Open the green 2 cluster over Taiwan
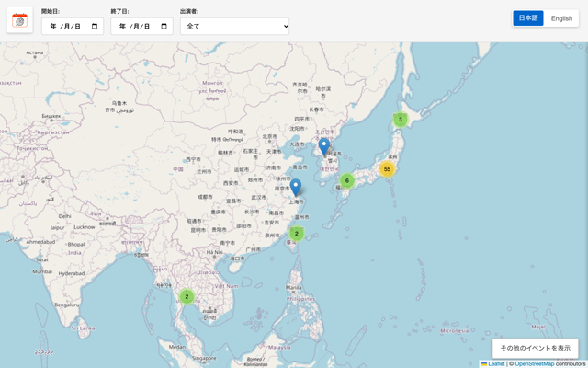Image resolution: width=588 pixels, height=368 pixels. [296, 234]
